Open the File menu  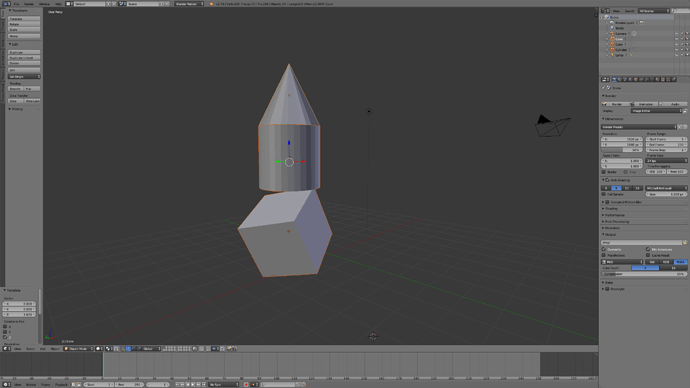pos(16,4)
